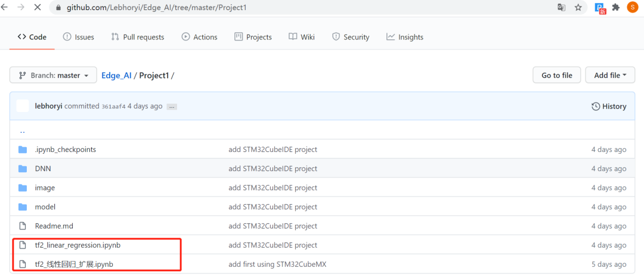Viewport: 644px width, 280px height.
Task: Click the Readme.md file icon
Action: click(x=23, y=226)
